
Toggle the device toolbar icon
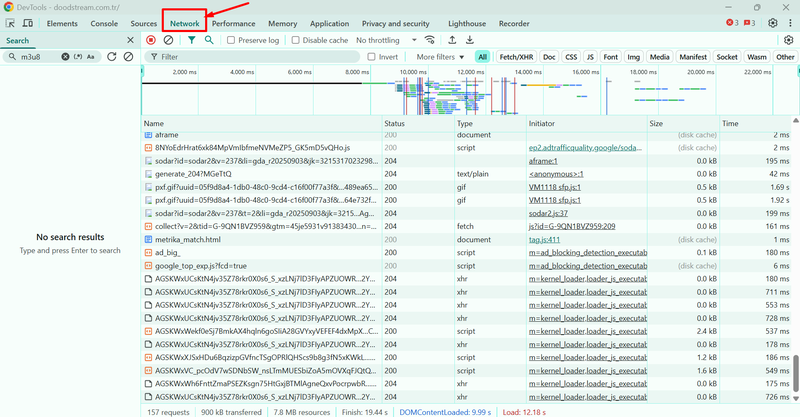tap(28, 23)
